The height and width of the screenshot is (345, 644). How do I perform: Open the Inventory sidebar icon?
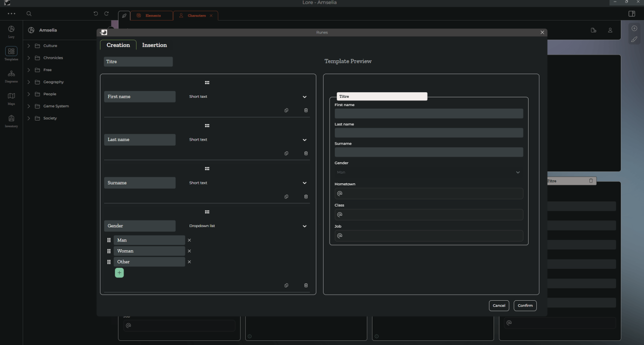coord(11,120)
